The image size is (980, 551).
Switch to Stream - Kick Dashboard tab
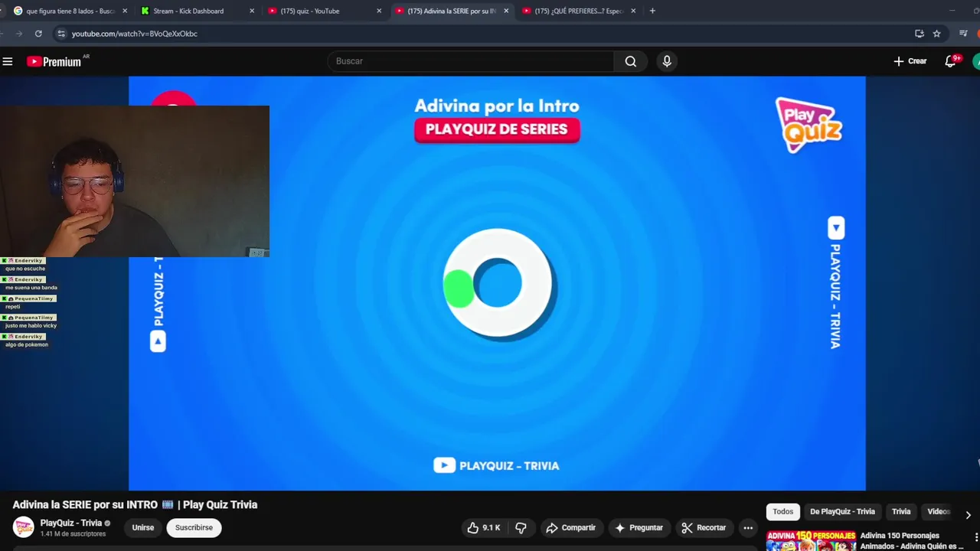click(188, 11)
